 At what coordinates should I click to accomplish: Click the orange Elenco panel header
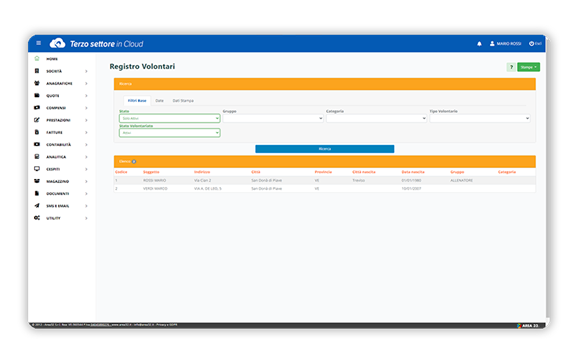[325, 161]
